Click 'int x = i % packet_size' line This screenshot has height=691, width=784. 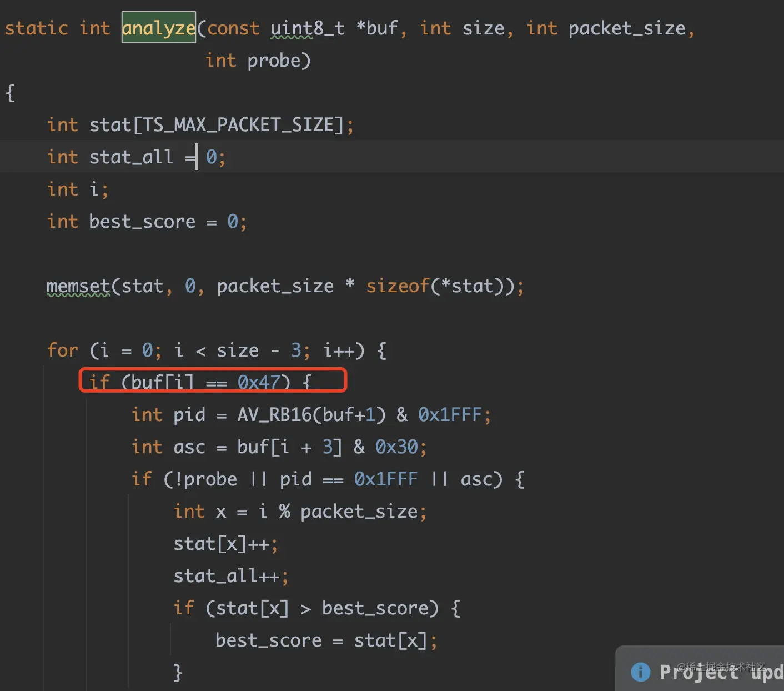[x=300, y=512]
